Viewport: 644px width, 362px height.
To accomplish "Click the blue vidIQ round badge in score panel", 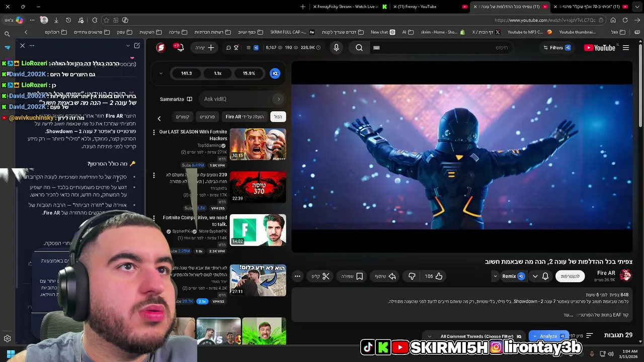I will [275, 73].
